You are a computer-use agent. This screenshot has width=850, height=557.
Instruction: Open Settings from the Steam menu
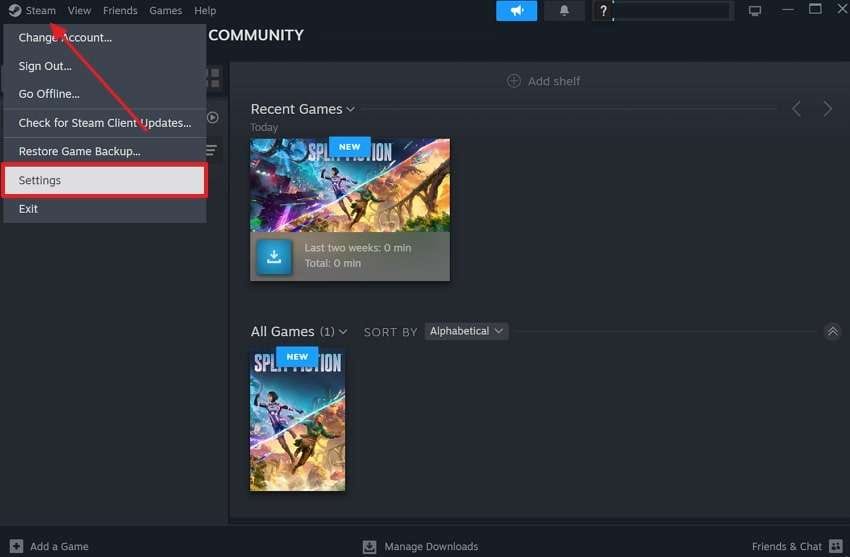[x=105, y=180]
